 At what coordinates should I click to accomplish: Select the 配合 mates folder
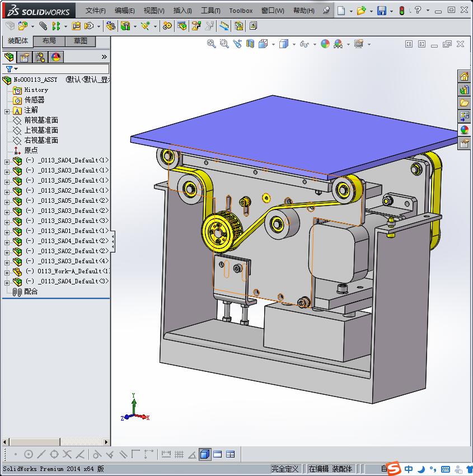[31, 292]
